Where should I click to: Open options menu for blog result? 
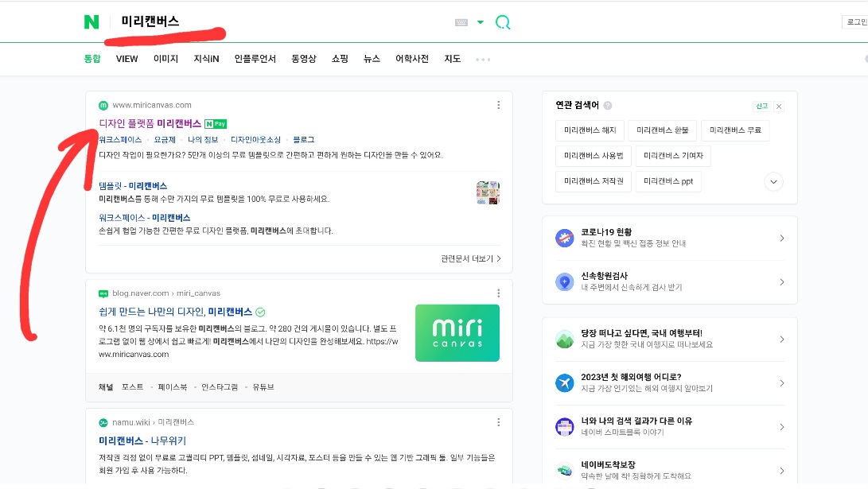[498, 293]
